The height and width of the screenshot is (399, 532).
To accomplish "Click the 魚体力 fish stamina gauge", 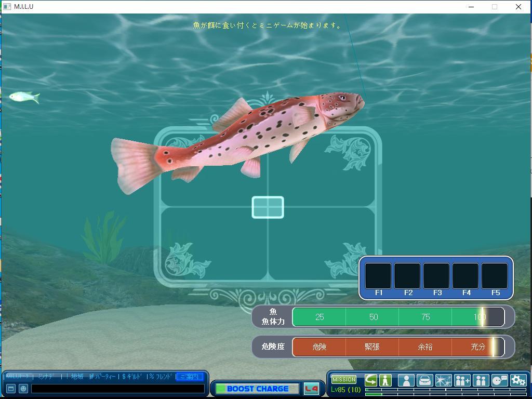I will coord(398,317).
